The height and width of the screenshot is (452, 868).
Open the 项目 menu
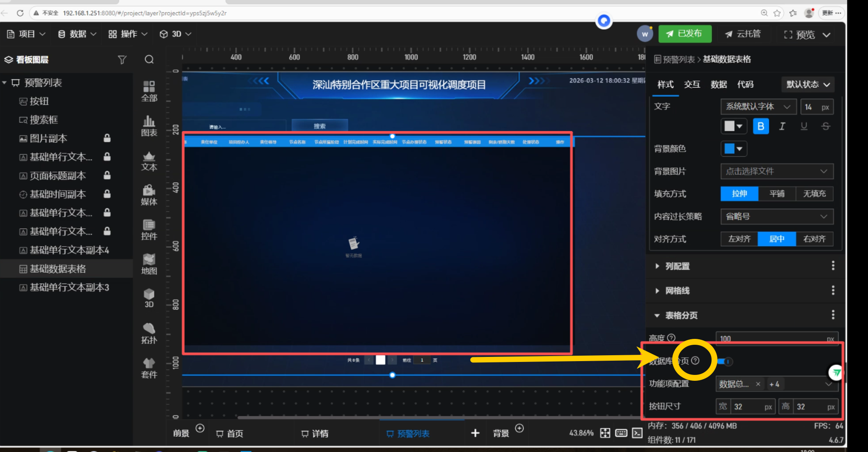coord(26,34)
